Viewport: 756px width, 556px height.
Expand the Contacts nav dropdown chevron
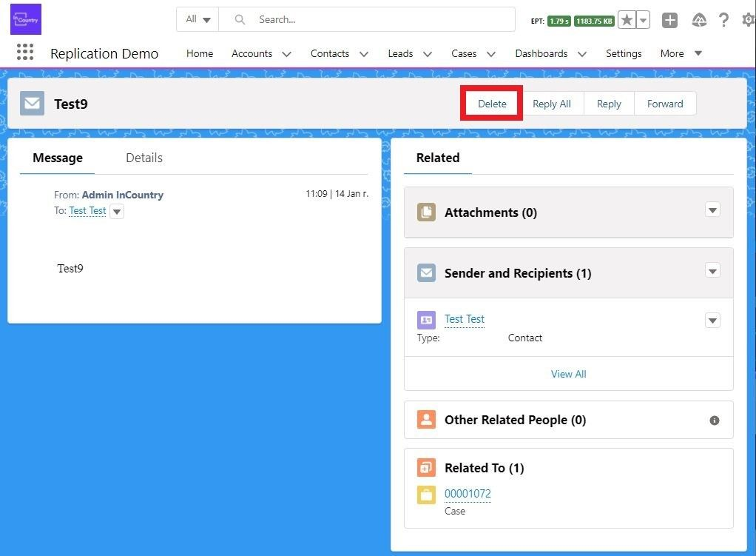pos(364,54)
